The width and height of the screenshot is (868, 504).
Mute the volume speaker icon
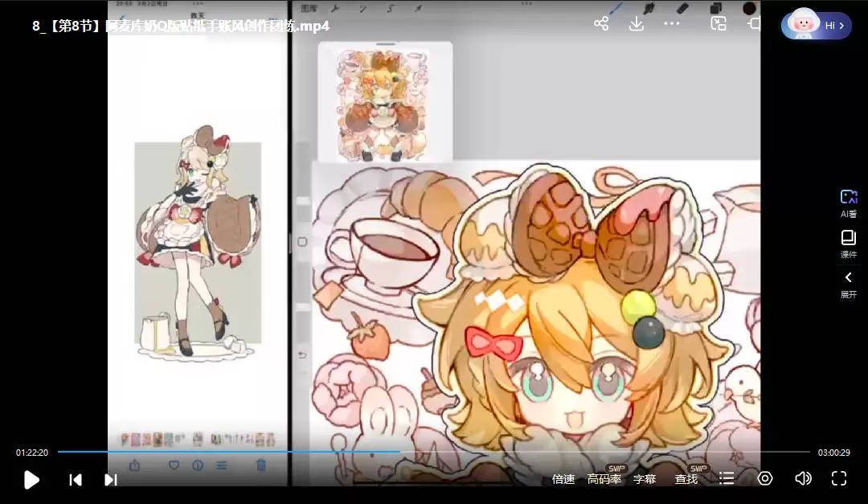[803, 478]
